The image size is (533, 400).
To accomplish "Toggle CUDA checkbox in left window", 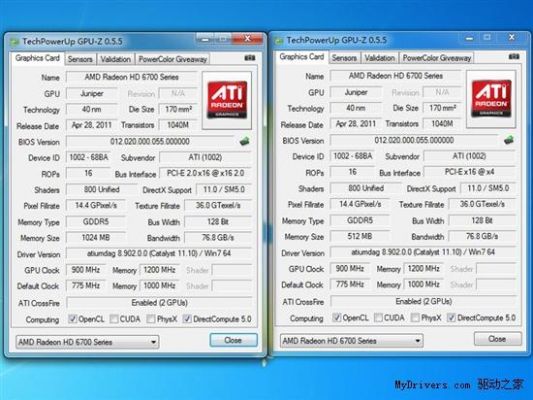I will [114, 319].
